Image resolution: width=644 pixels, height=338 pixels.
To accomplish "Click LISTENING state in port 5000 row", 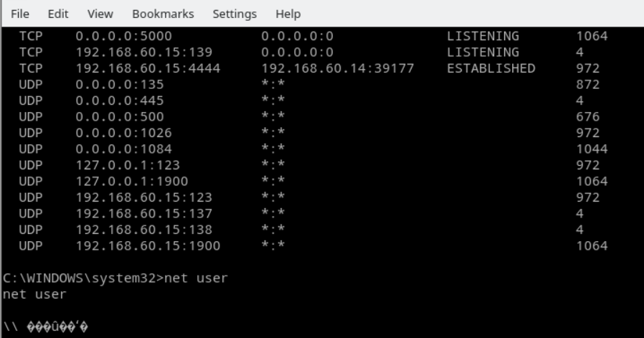I will click(x=483, y=36).
